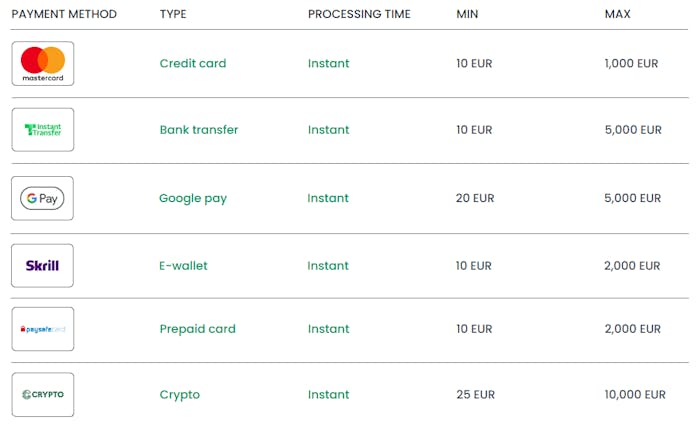Pick the paysafecard logo
The image size is (700, 424).
coord(43,329)
